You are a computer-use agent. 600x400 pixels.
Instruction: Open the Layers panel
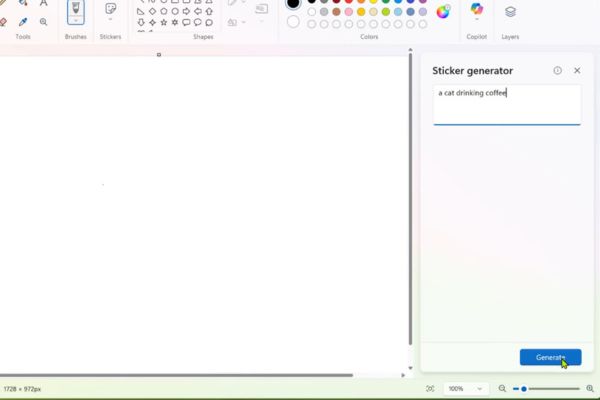(x=510, y=12)
